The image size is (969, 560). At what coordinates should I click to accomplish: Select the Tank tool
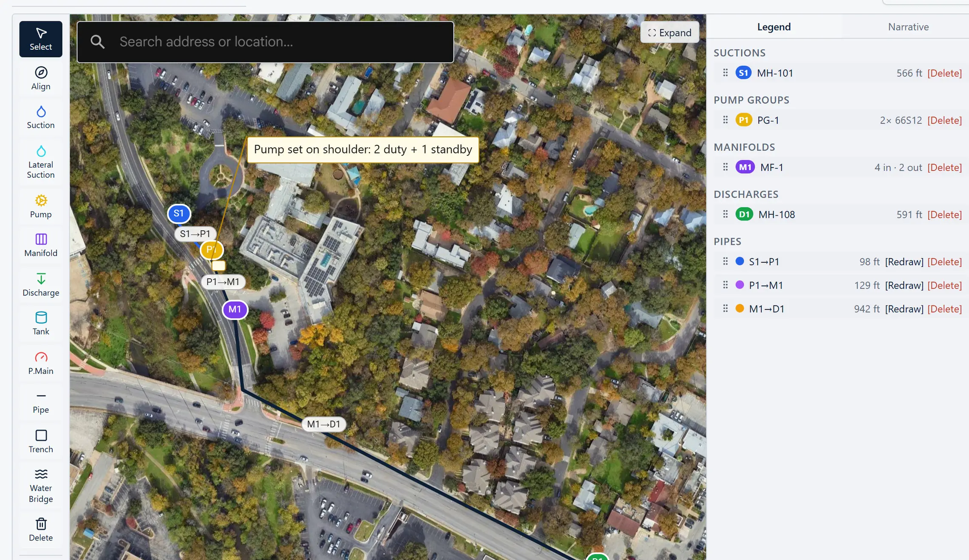pos(41,324)
